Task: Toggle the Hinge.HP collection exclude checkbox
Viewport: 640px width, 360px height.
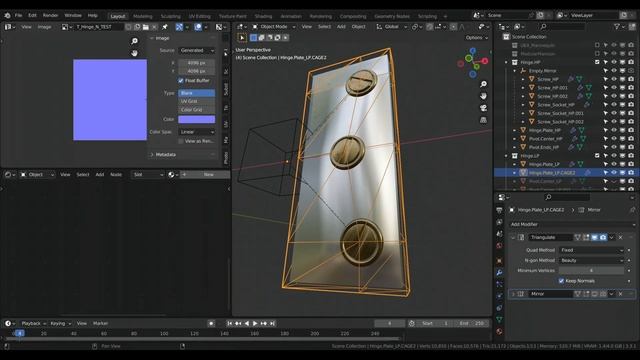Action: click(x=597, y=62)
